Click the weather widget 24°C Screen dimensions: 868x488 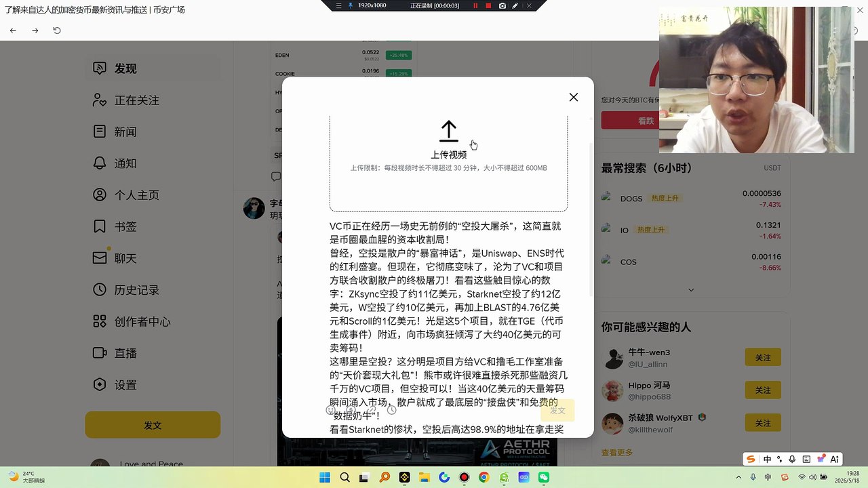pyautogui.click(x=26, y=477)
